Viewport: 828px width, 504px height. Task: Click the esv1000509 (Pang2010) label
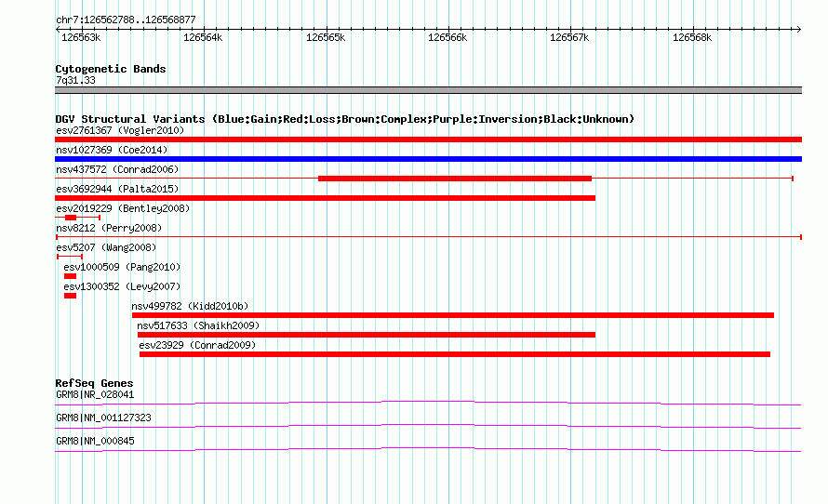pyautogui.click(x=122, y=267)
